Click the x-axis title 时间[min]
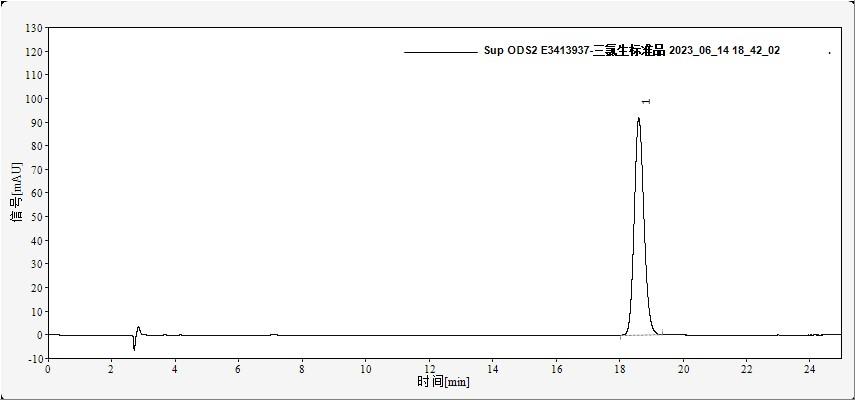 [443, 382]
